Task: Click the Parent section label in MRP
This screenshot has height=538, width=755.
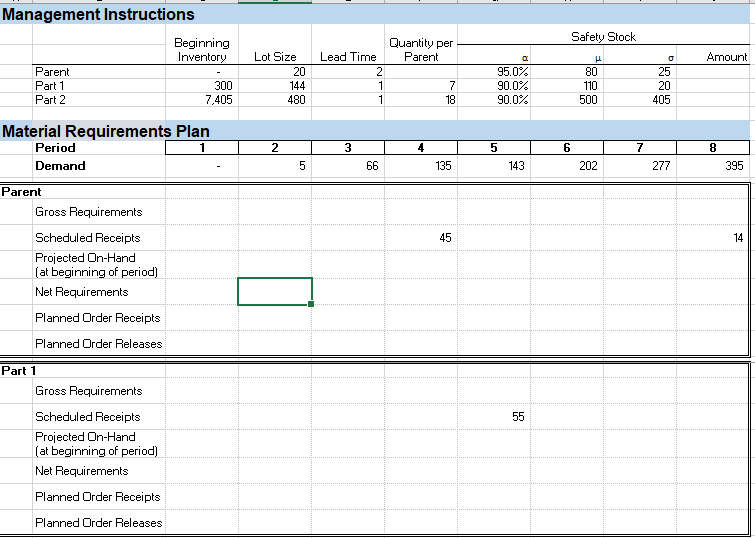Action: tap(21, 192)
